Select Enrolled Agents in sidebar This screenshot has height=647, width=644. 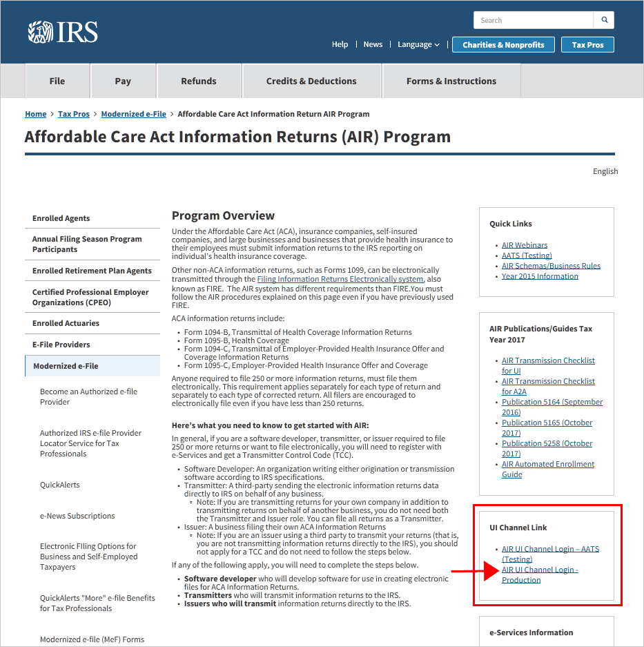61,218
